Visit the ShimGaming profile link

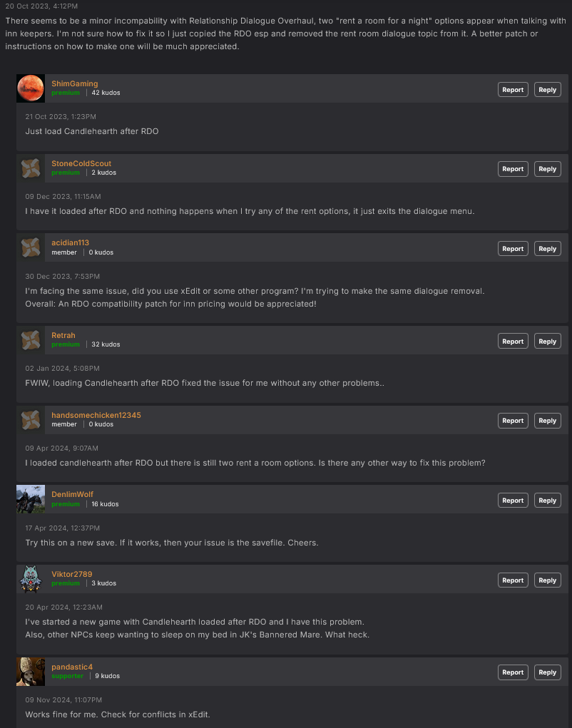tap(75, 83)
